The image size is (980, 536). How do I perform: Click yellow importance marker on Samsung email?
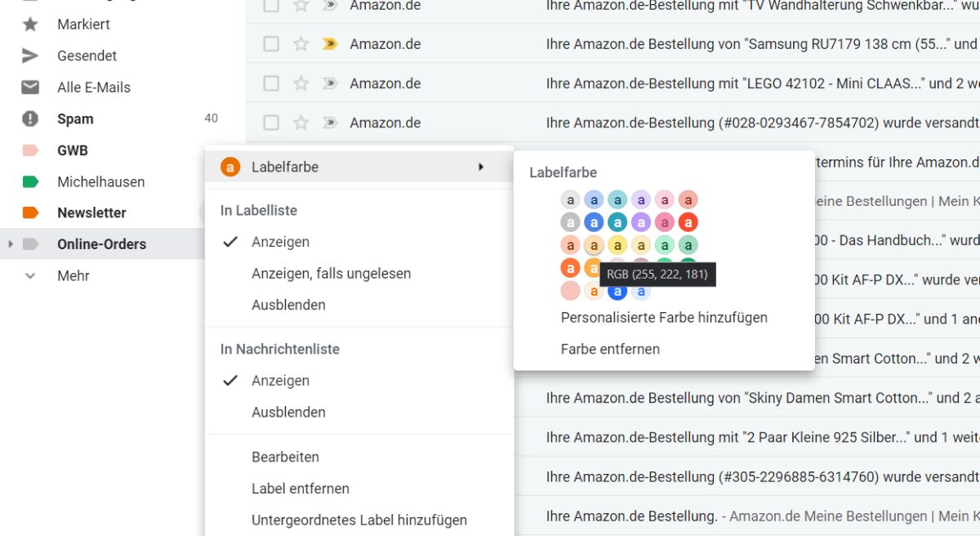coord(329,44)
